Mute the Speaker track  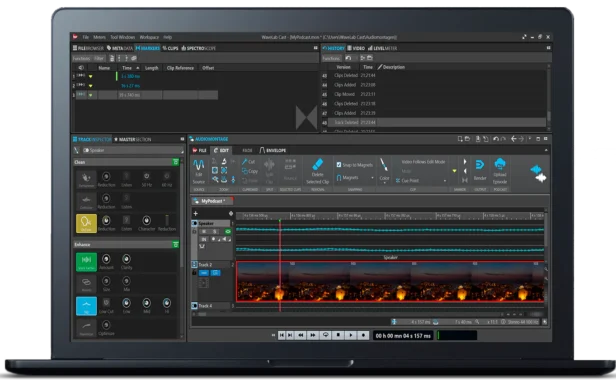pos(204,231)
